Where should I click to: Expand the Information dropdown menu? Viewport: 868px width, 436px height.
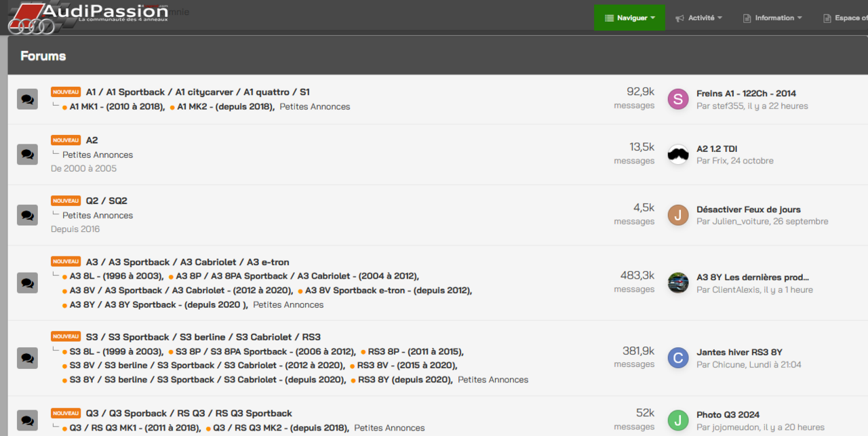[772, 18]
